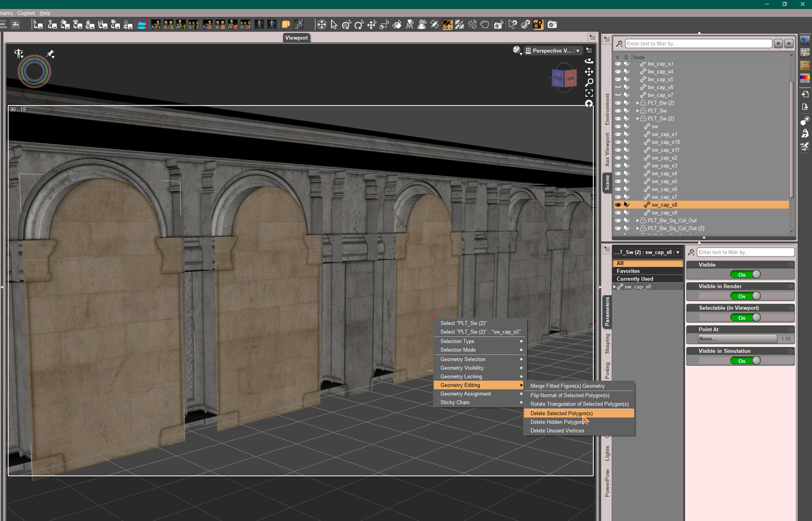Collapse the PLT_Sw (2) tree node

[637, 119]
